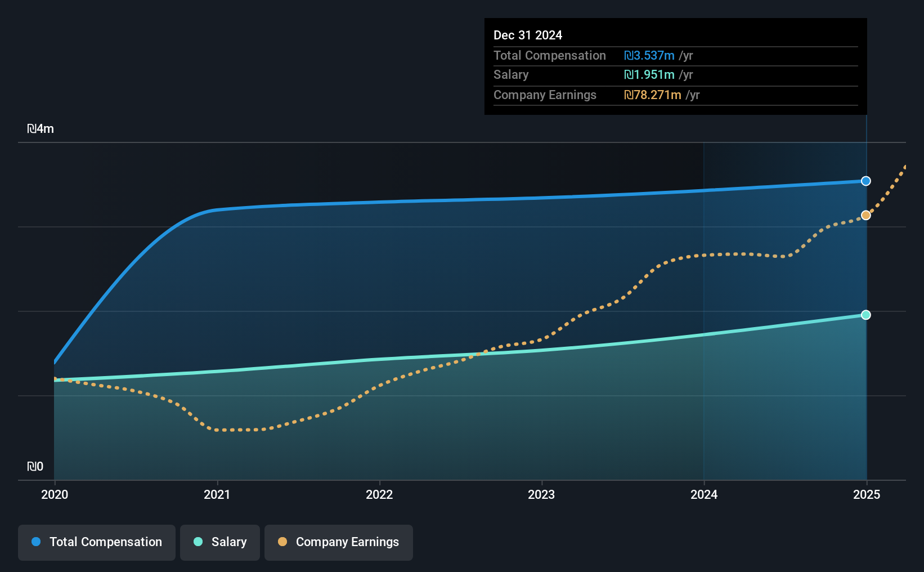Click the 2020 x-axis label
The height and width of the screenshot is (572, 924).
pos(55,494)
